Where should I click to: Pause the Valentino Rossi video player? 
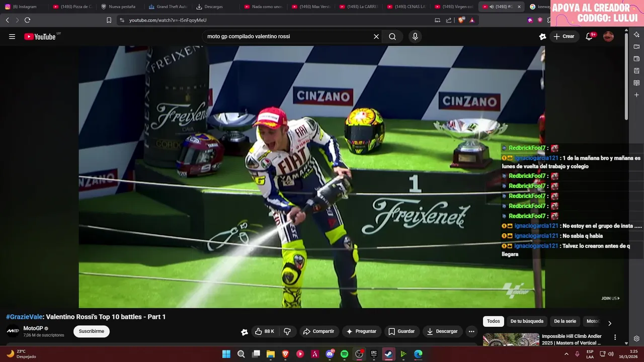(x=311, y=176)
